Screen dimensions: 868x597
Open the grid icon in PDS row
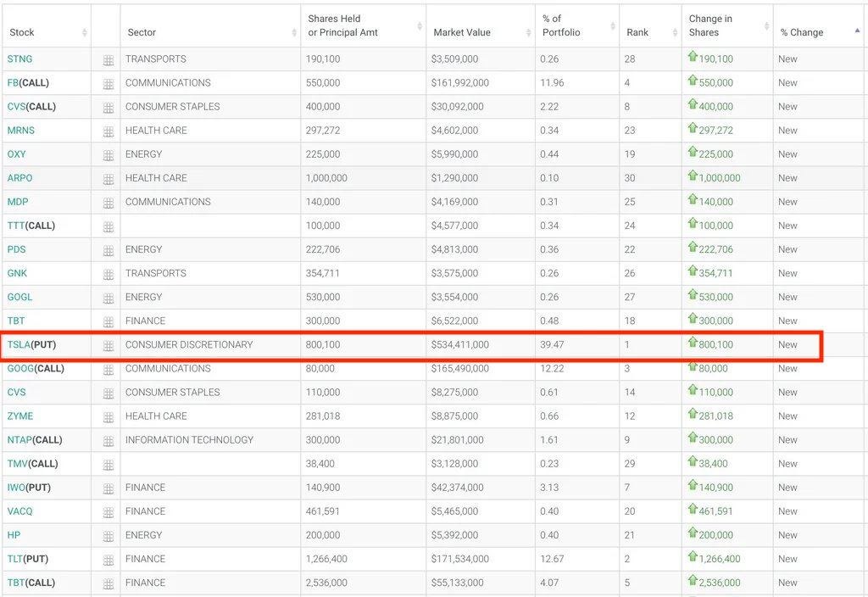pyautogui.click(x=108, y=251)
